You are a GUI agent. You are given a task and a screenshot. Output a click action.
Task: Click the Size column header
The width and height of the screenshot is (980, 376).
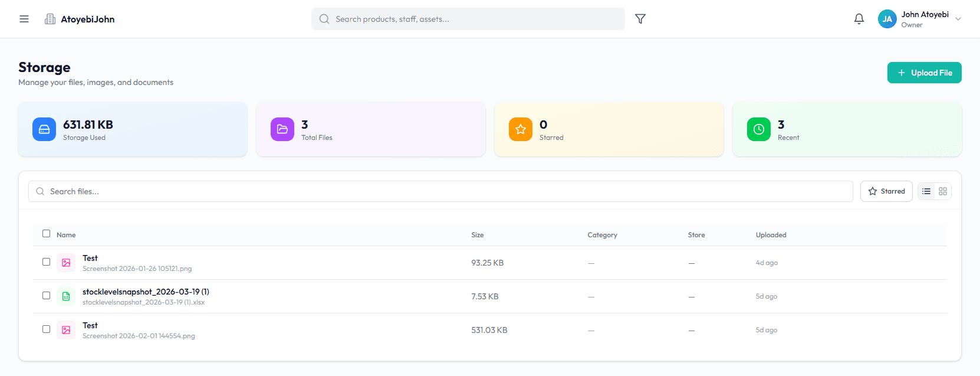coord(478,235)
